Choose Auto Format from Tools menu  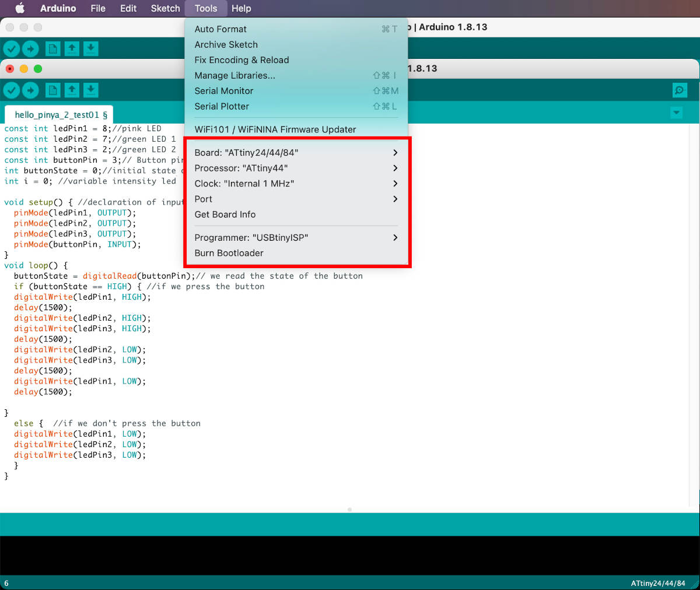[x=296, y=29]
